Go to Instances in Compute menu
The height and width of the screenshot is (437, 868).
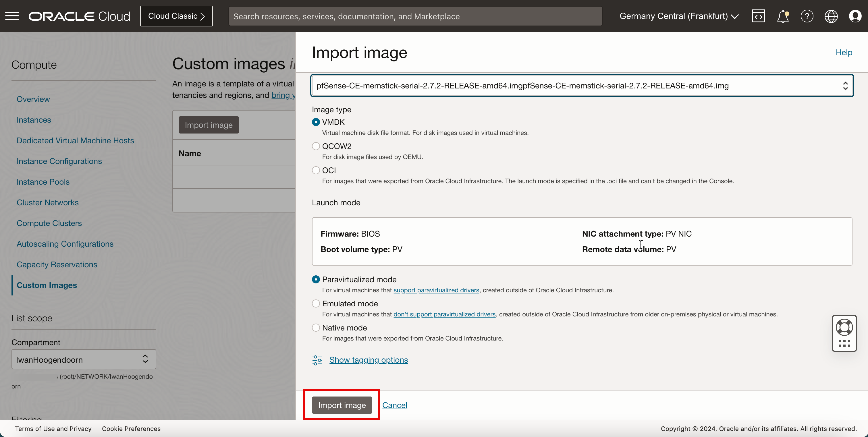click(34, 120)
